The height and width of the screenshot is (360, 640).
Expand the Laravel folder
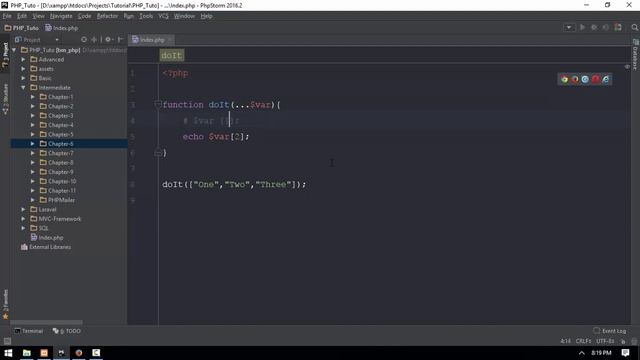click(23, 209)
